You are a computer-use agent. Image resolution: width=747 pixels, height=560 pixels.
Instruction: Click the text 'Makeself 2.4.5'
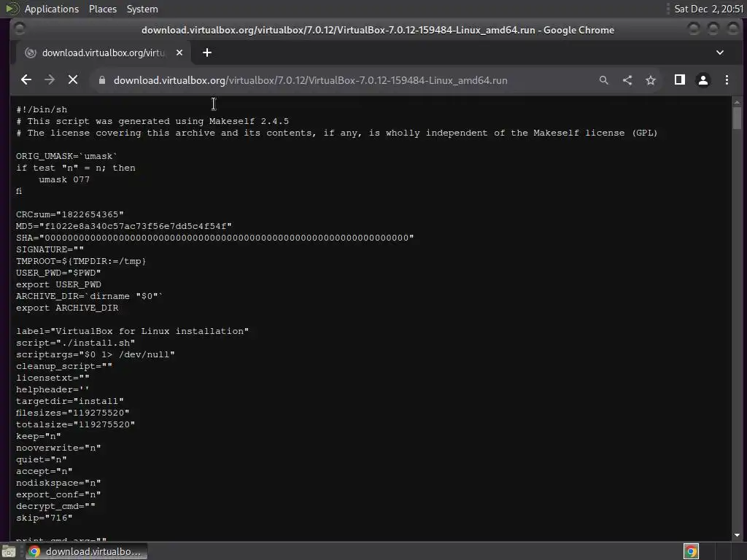pyautogui.click(x=249, y=121)
